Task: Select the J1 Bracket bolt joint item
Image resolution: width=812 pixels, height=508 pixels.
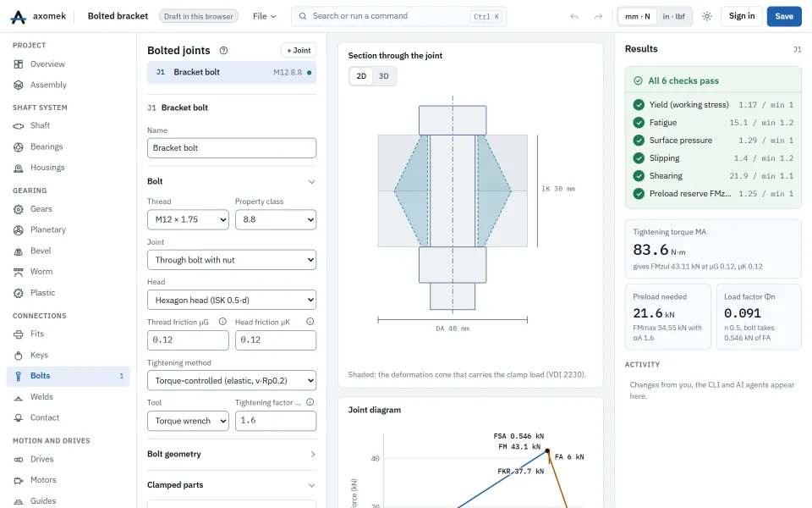Action: click(x=232, y=72)
